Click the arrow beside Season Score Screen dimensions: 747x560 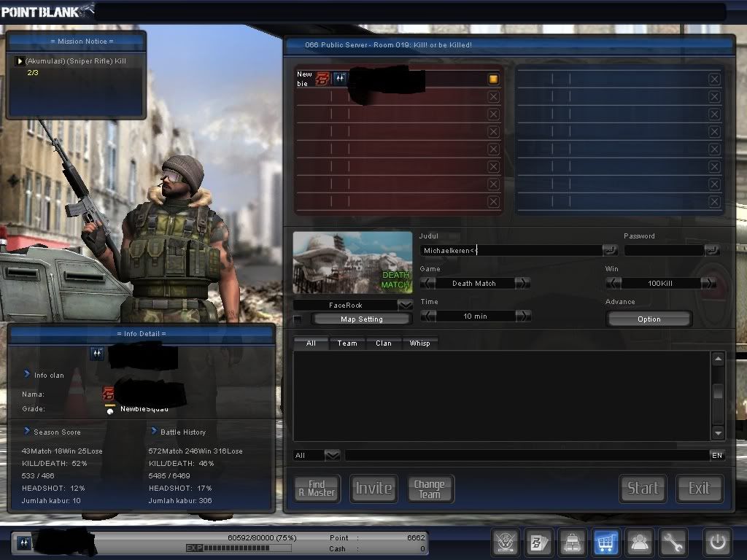point(27,431)
